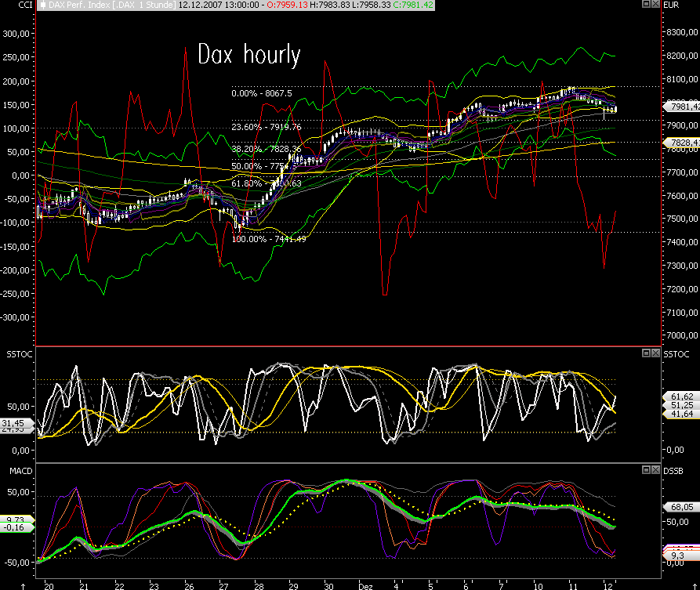
Task: Click the 'Dez' month marker on time axis
Action: [365, 586]
